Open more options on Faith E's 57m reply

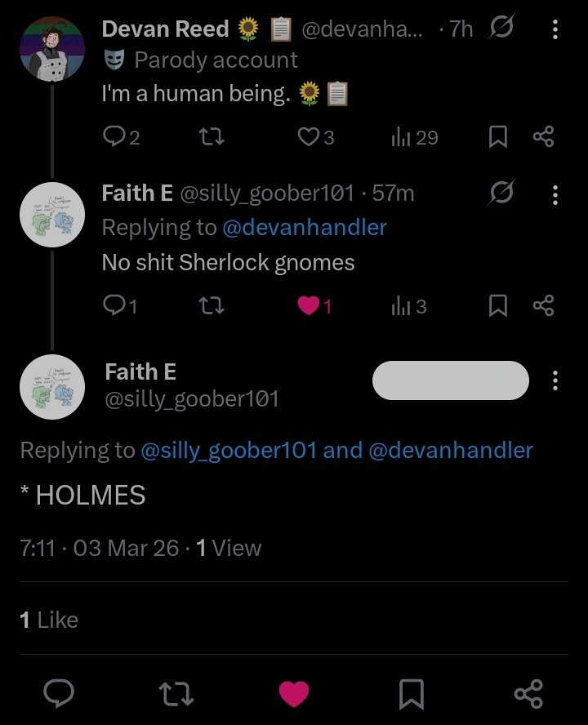[x=555, y=195]
